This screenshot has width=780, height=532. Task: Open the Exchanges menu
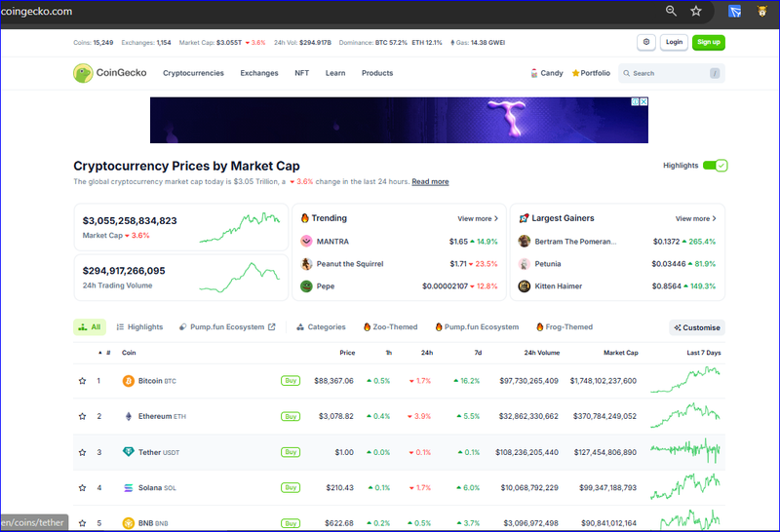(259, 73)
